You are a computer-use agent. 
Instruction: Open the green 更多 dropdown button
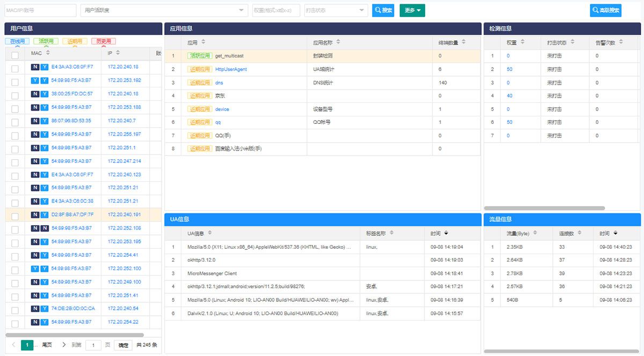[412, 10]
